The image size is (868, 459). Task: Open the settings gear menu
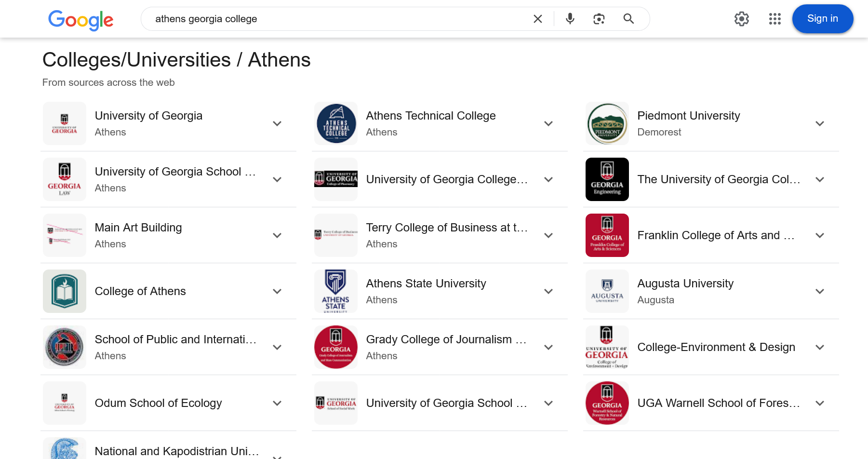(741, 19)
